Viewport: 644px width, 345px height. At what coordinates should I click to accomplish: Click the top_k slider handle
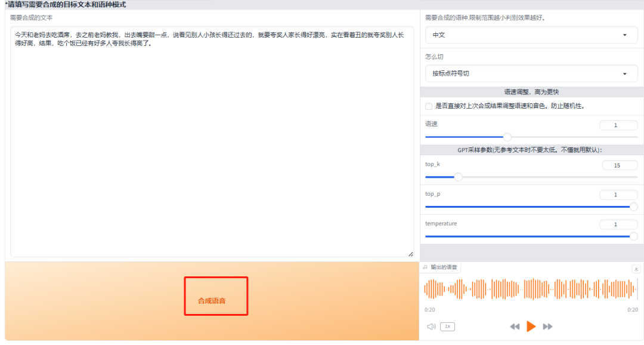point(459,177)
